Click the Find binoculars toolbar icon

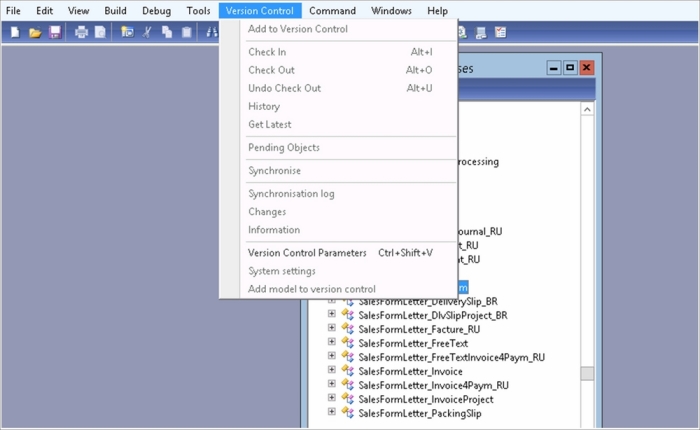pos(212,32)
